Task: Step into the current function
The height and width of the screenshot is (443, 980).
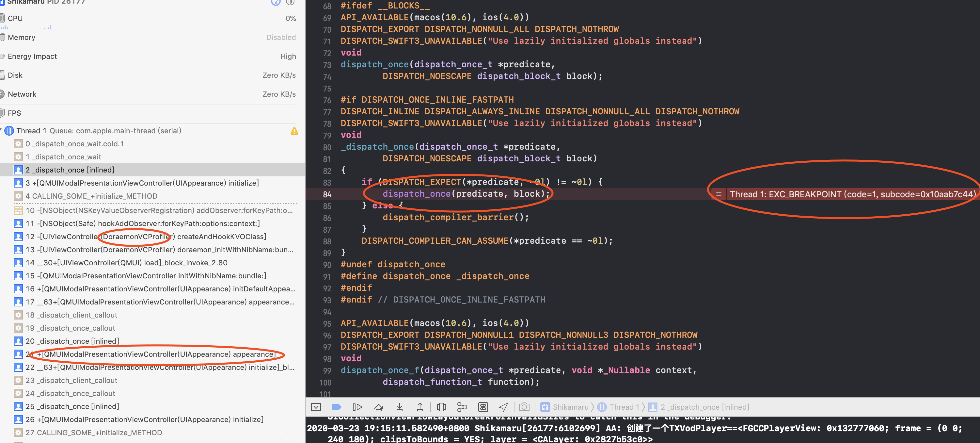Action: tap(399, 407)
